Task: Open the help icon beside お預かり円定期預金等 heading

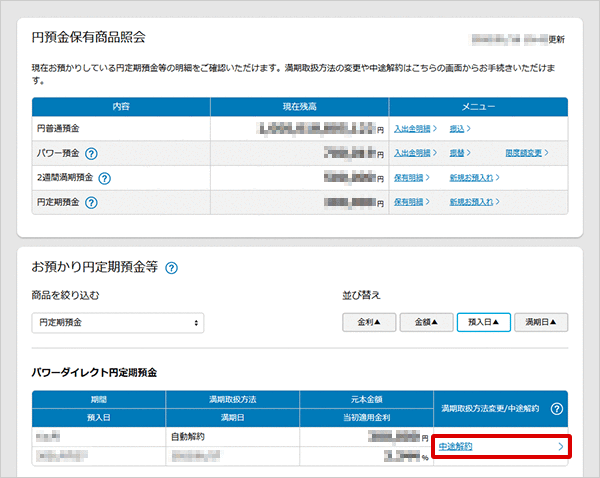Action: [171, 268]
